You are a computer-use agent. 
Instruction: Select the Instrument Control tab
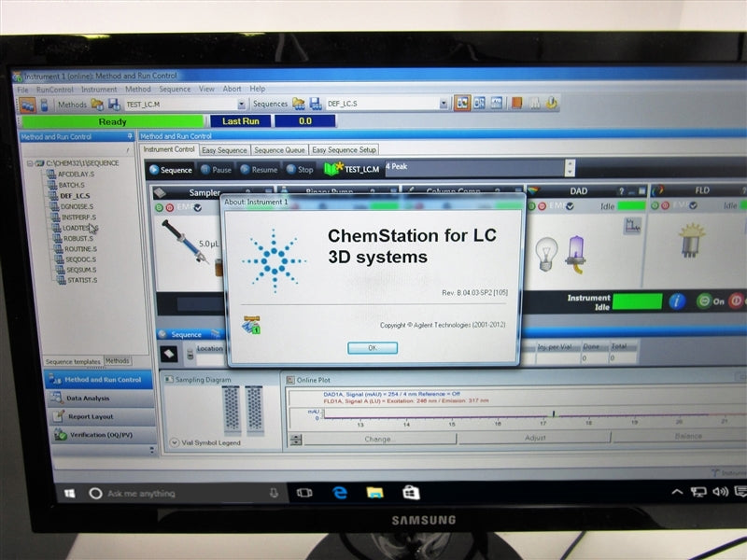point(169,149)
